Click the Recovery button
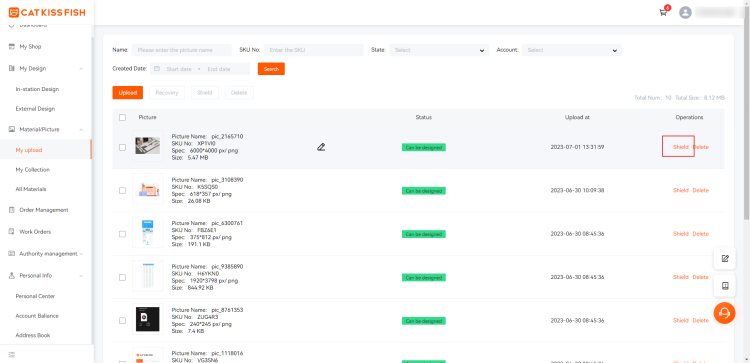 point(167,93)
